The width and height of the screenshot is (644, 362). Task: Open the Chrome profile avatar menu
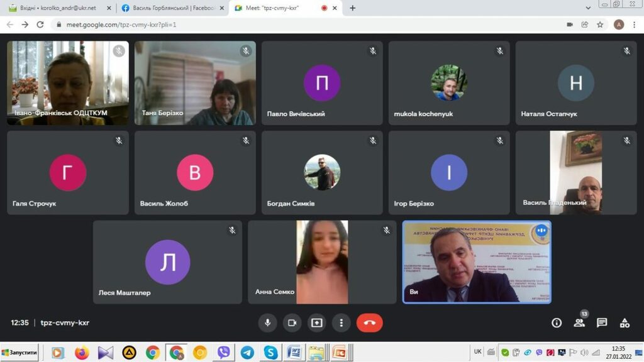(x=618, y=25)
